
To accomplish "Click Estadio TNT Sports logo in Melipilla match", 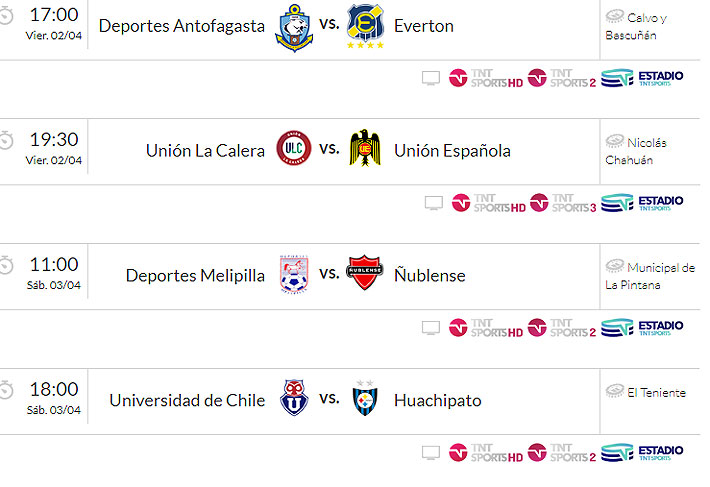I will (x=642, y=327).
